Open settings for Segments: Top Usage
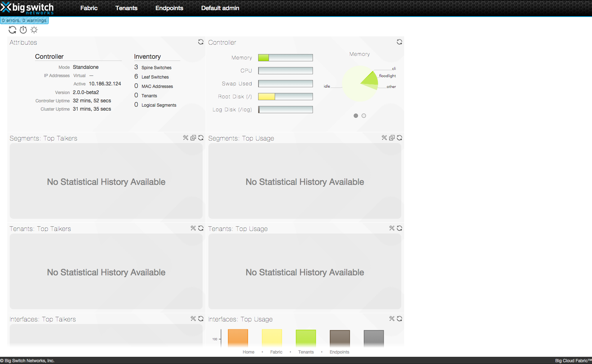 pos(384,138)
